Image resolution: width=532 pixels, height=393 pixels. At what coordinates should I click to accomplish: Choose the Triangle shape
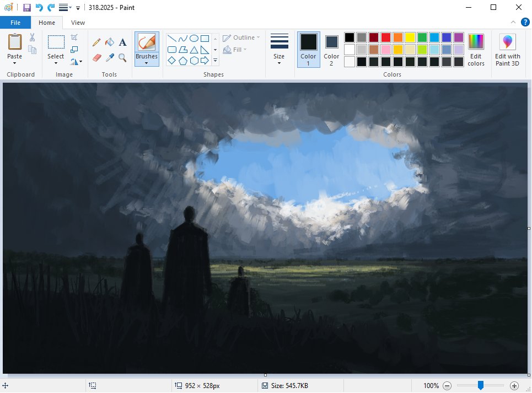coord(194,50)
